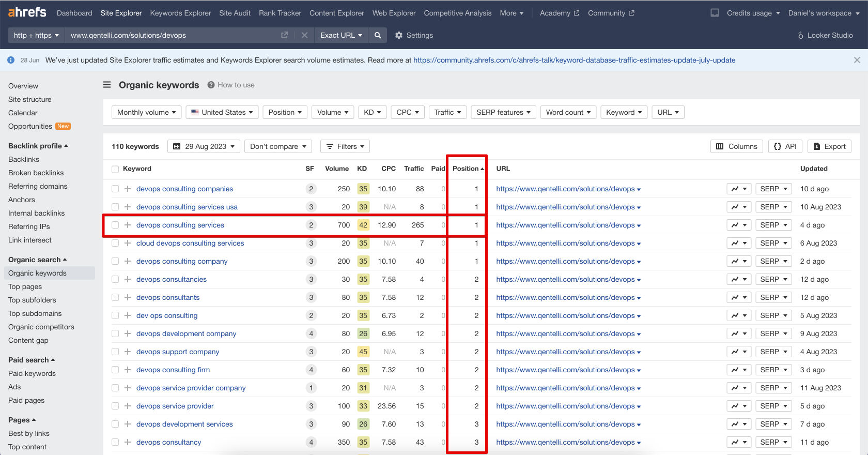The height and width of the screenshot is (455, 868).
Task: Open the Don't compare dropdown
Action: click(x=278, y=146)
